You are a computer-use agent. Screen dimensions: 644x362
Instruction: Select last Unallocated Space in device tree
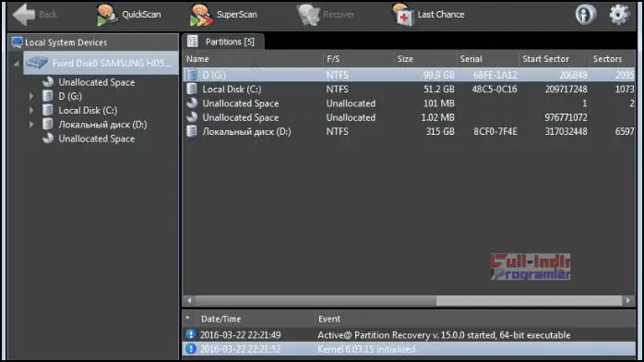(97, 139)
